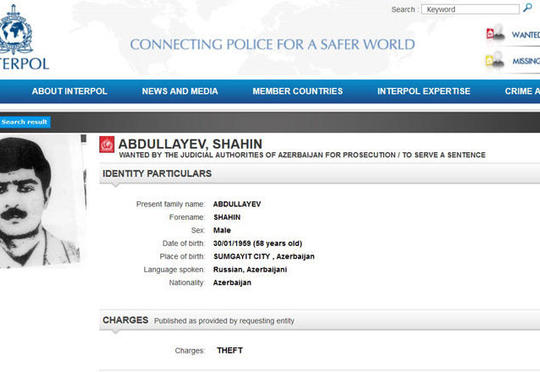The height and width of the screenshot is (372, 540).
Task: Click the yellow Missing persons icon
Action: tap(495, 61)
